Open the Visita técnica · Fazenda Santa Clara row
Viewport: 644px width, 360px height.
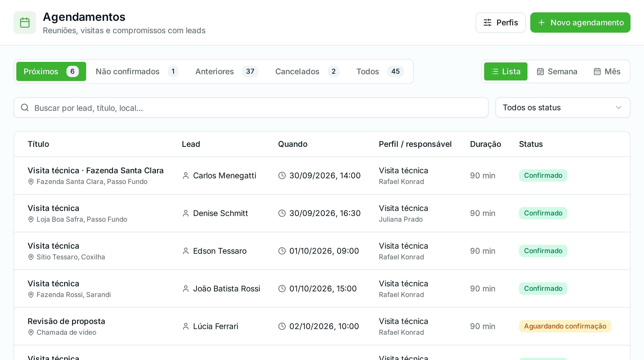(322, 175)
